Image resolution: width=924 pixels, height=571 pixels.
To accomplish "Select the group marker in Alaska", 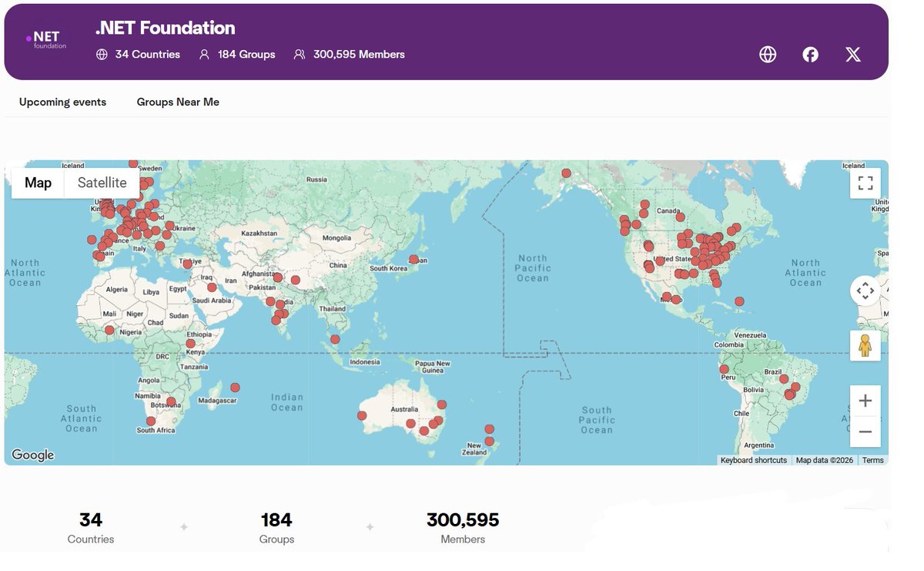I will coord(567,173).
